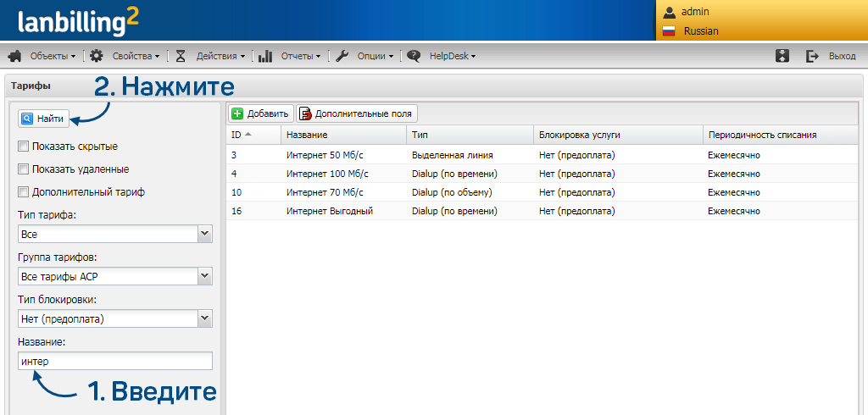868x415 pixels.
Task: Open the Тип тарифа dropdown
Action: (205, 234)
